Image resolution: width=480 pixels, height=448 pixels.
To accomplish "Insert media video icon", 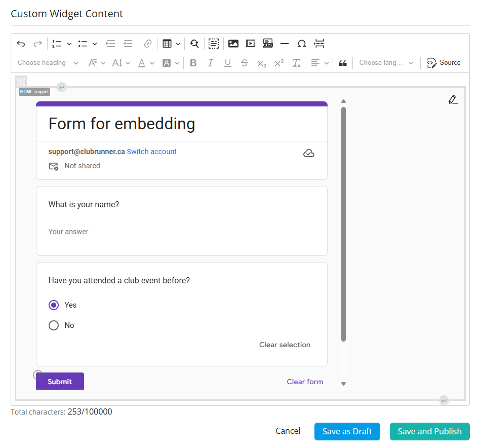I will 251,44.
